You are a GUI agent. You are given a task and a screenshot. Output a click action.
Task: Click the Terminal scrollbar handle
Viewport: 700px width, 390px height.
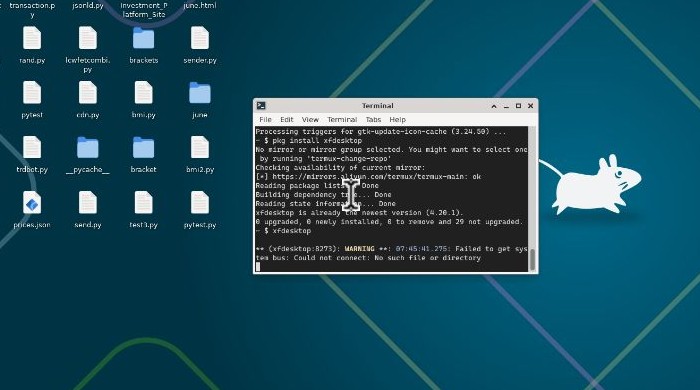(x=532, y=259)
